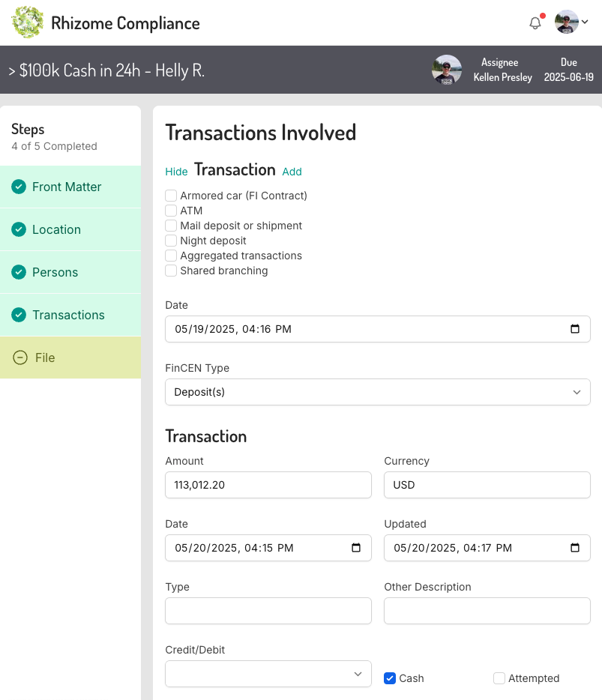Open the notifications bell

click(535, 22)
